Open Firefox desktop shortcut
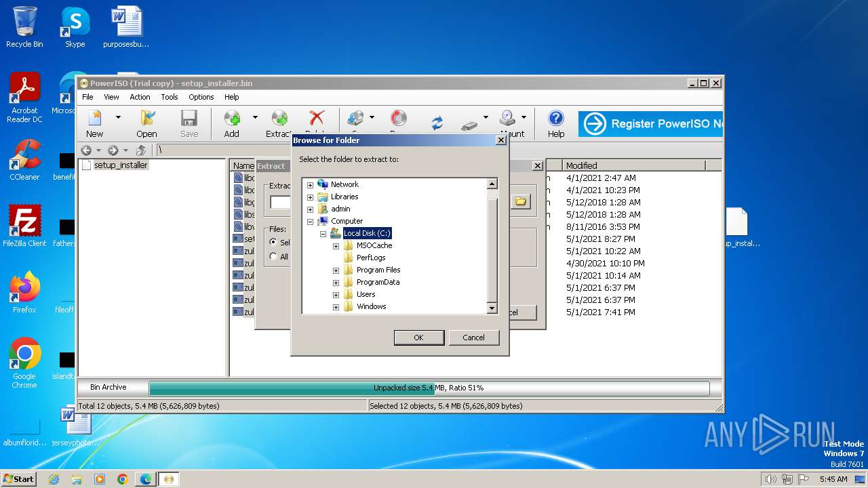Screen dimensions: 868x488 (x=24, y=292)
